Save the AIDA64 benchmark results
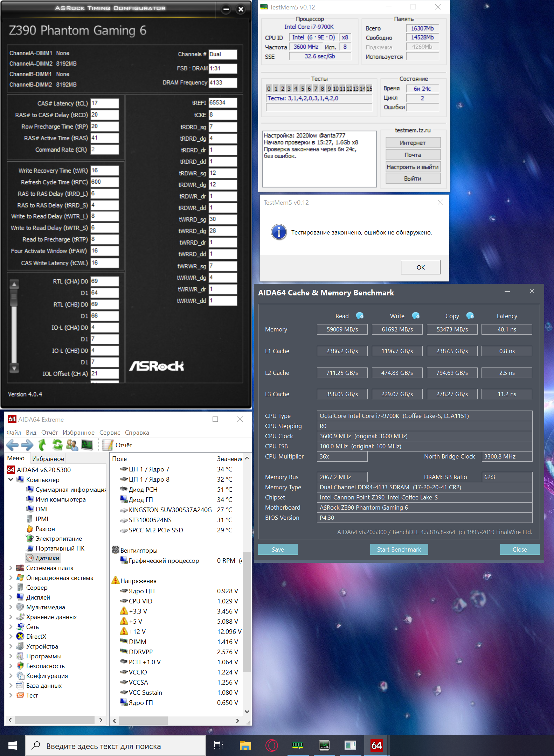Screen dimensions: 554x756 pyautogui.click(x=278, y=549)
